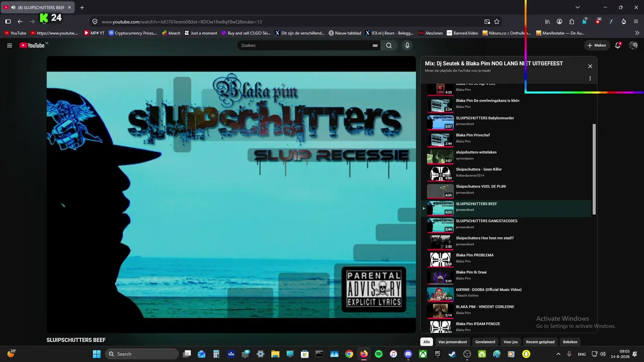Click the Windows taskbar search box

click(142, 354)
